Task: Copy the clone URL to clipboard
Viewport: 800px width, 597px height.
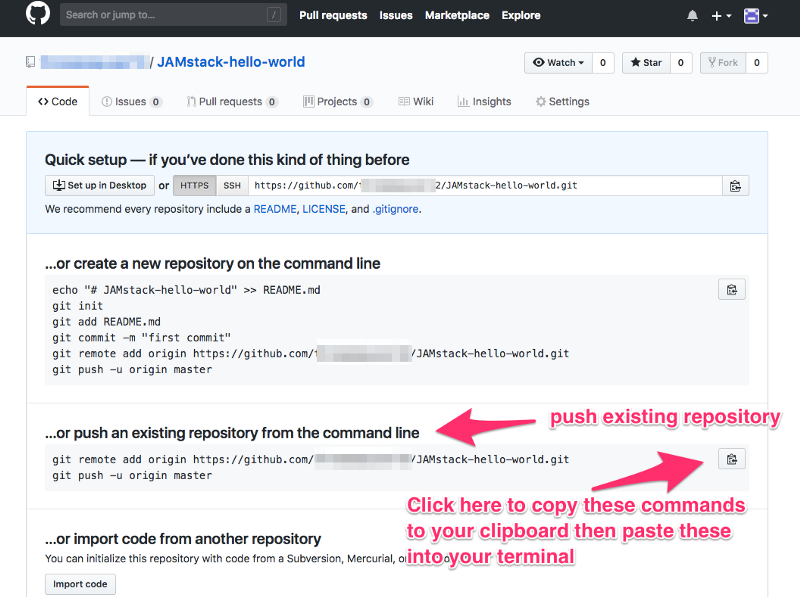Action: click(x=736, y=186)
